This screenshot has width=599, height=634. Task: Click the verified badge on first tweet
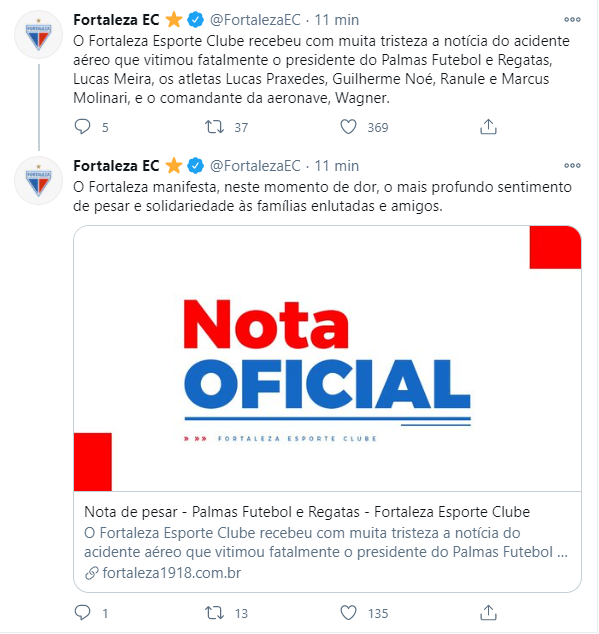pyautogui.click(x=196, y=20)
